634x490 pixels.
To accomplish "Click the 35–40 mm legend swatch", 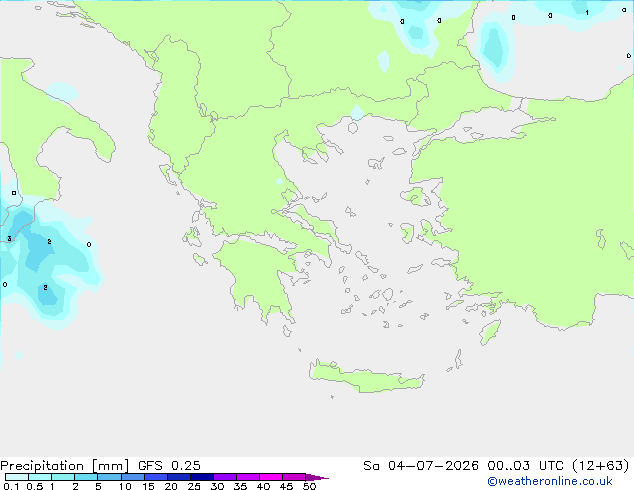I will coord(248,477).
